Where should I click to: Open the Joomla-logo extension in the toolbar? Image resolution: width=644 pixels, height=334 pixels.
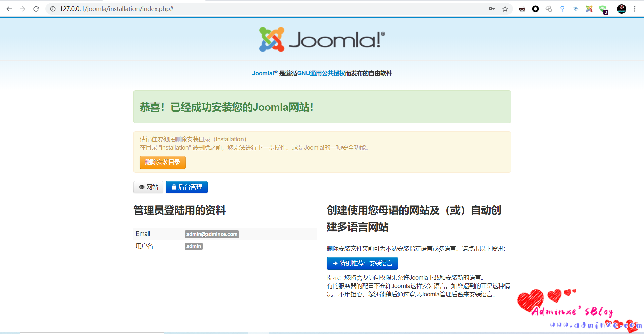[589, 9]
